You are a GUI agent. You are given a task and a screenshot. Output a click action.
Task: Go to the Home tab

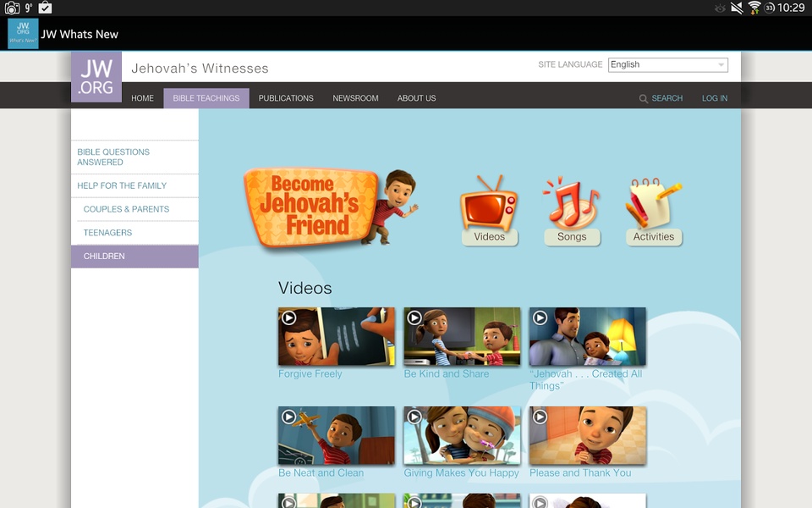point(142,98)
